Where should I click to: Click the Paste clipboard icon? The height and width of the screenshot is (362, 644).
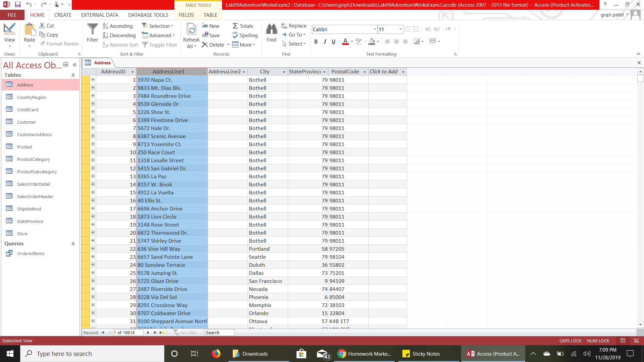pos(30,29)
